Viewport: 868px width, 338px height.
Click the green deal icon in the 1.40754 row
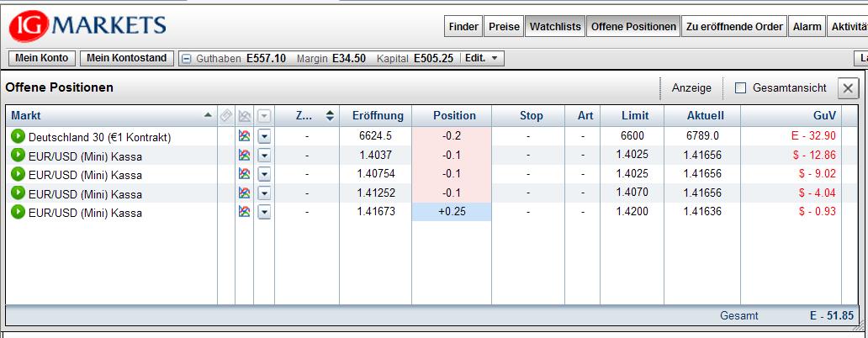(x=18, y=175)
